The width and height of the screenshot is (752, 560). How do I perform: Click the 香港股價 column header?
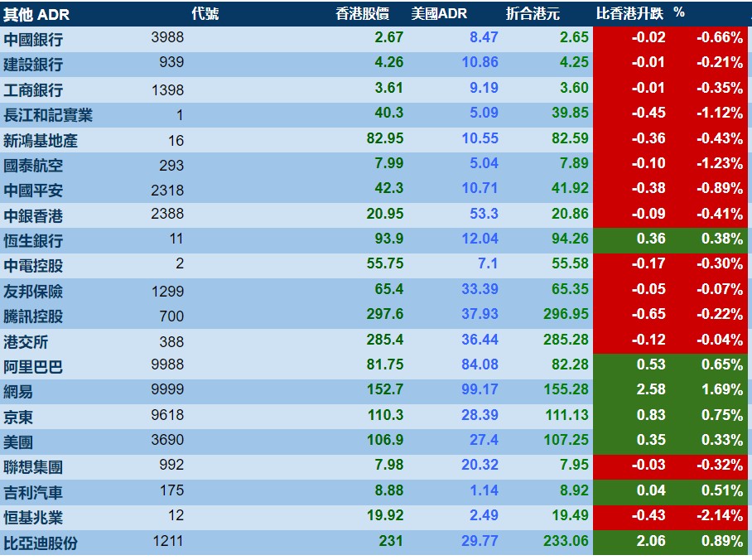pos(362,13)
